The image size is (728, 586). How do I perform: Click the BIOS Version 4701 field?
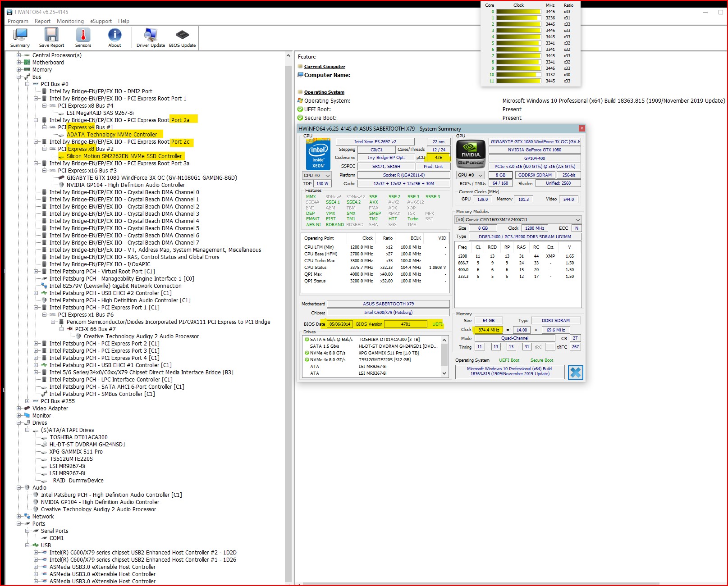coord(406,324)
